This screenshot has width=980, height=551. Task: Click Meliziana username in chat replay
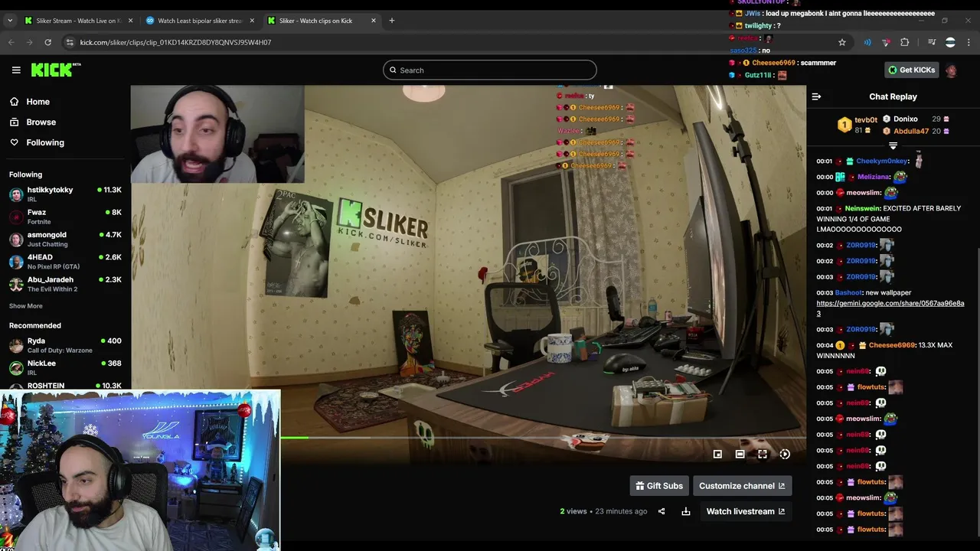(874, 177)
